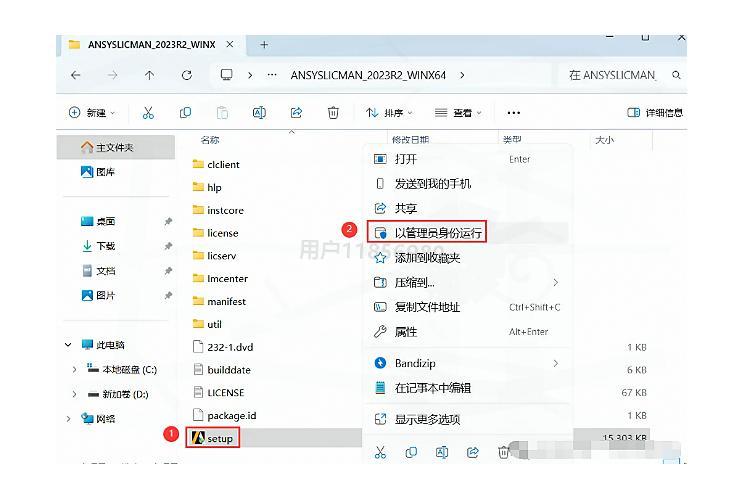Select 打开 (Open) in the context menu

[469, 159]
